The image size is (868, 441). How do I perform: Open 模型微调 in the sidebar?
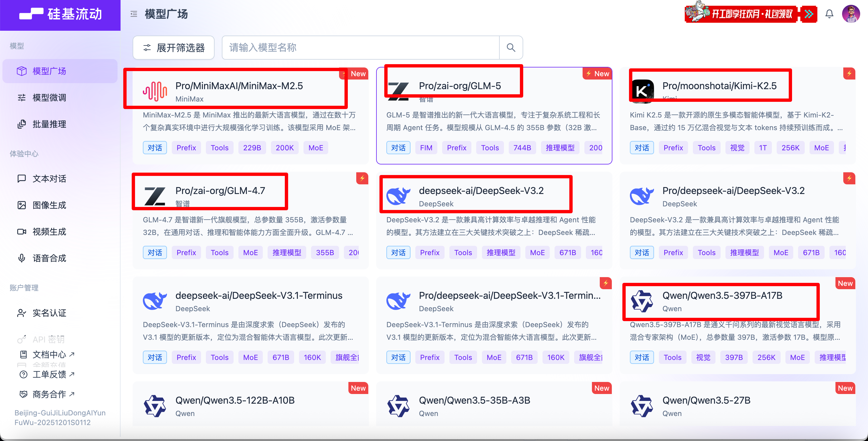49,98
